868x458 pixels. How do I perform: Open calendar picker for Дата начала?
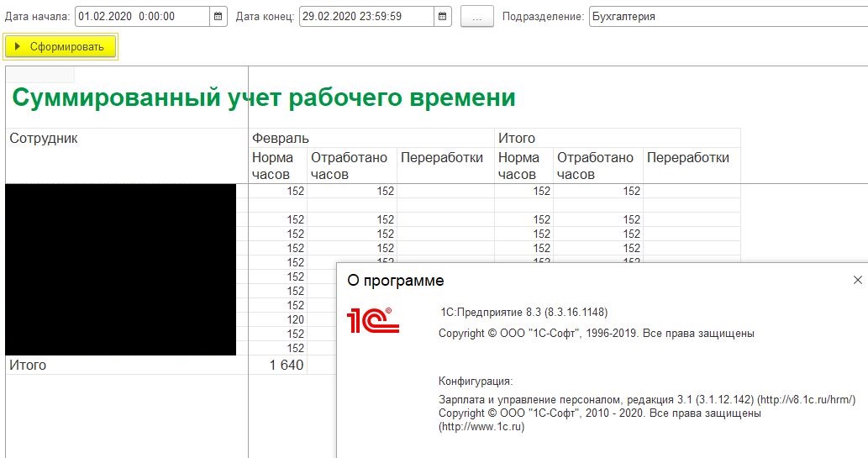click(218, 17)
